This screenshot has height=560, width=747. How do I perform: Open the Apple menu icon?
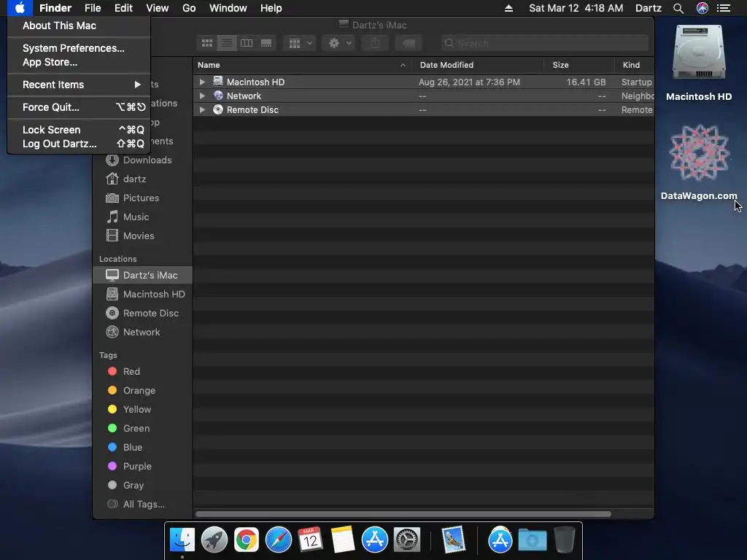[20, 8]
